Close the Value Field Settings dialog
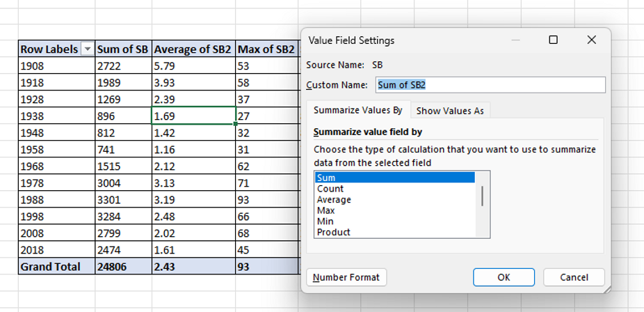The height and width of the screenshot is (312, 644). tap(591, 40)
